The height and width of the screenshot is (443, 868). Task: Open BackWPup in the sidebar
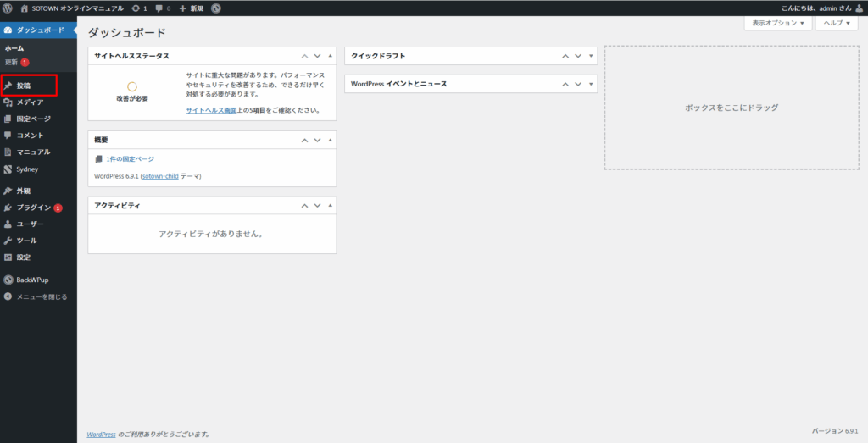click(x=33, y=280)
